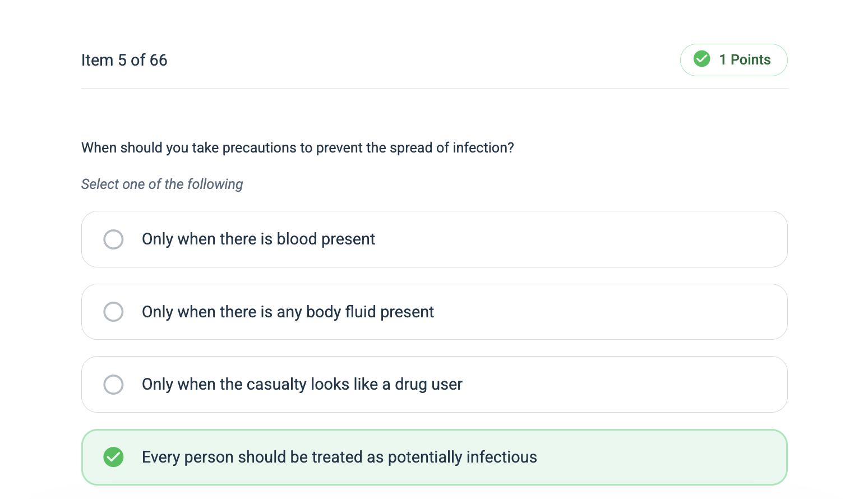The image size is (868, 499).
Task: Click the number "66" in the item counter
Action: pos(158,60)
